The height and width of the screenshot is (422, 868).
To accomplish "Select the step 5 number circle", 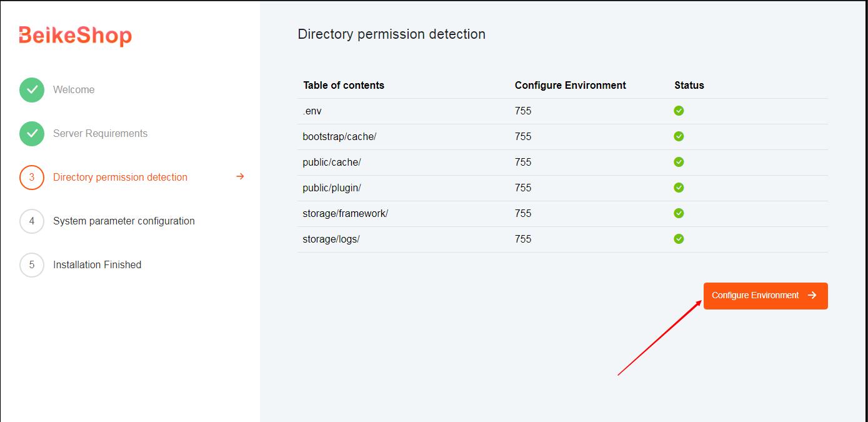I will [32, 265].
